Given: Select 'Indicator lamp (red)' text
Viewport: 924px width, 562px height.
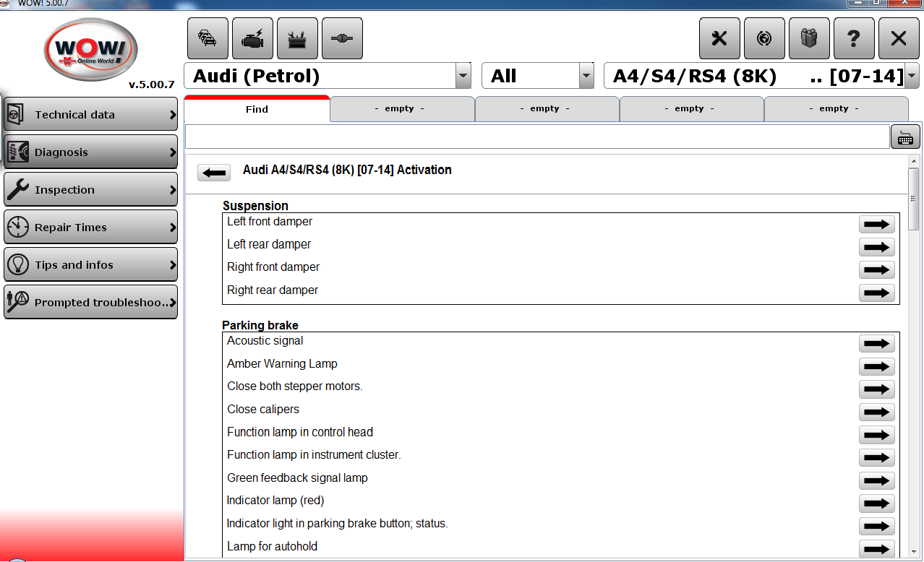Looking at the screenshot, I should (x=275, y=501).
